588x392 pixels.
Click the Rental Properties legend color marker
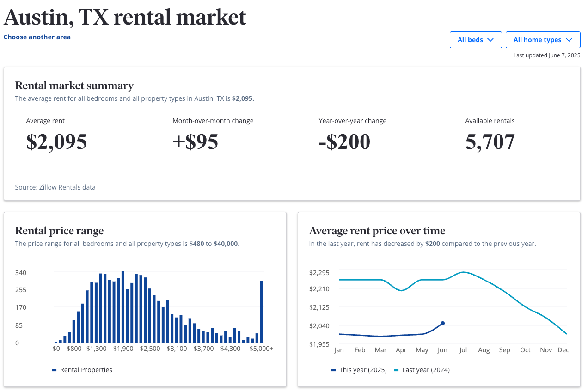coord(54,370)
